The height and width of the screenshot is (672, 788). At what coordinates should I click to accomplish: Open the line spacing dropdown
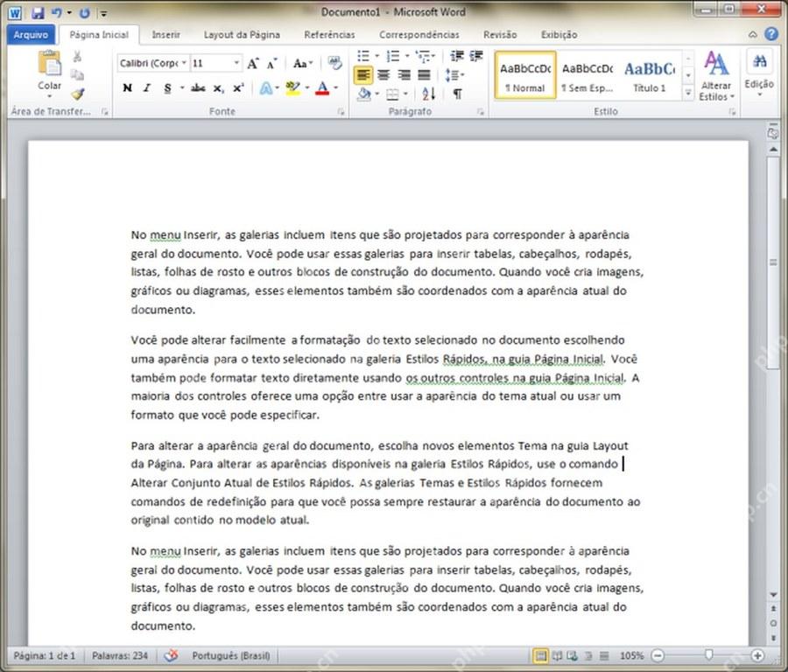click(454, 75)
